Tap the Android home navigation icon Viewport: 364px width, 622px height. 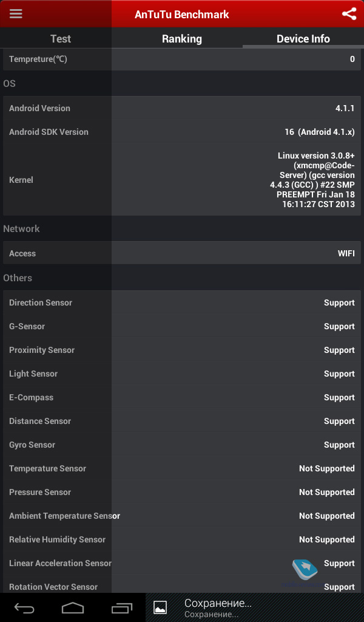click(73, 607)
